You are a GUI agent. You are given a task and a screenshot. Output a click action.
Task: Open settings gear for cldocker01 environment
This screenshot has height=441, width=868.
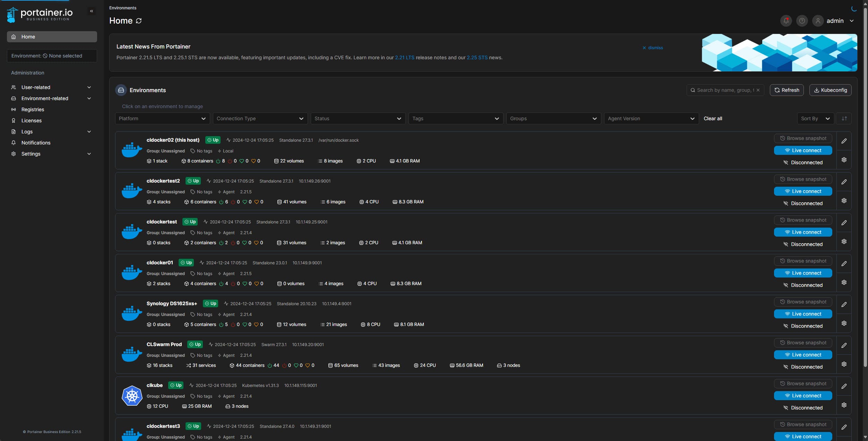(x=844, y=282)
